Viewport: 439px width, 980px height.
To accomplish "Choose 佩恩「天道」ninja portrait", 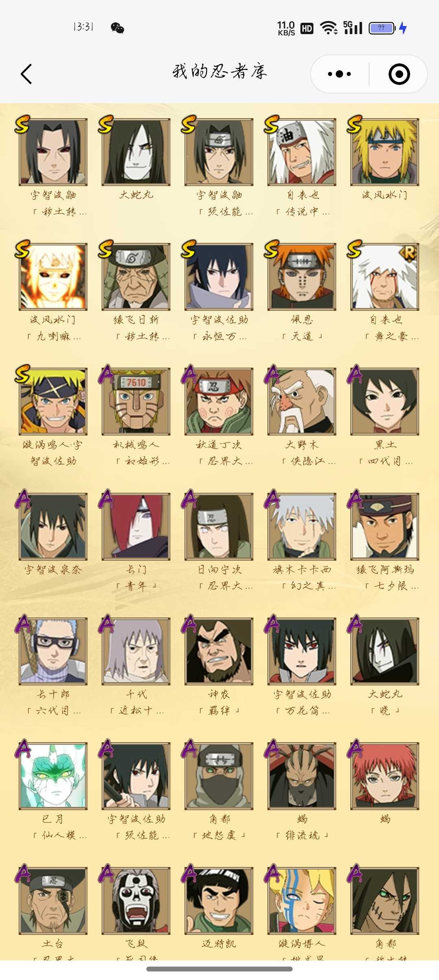I will pyautogui.click(x=302, y=277).
